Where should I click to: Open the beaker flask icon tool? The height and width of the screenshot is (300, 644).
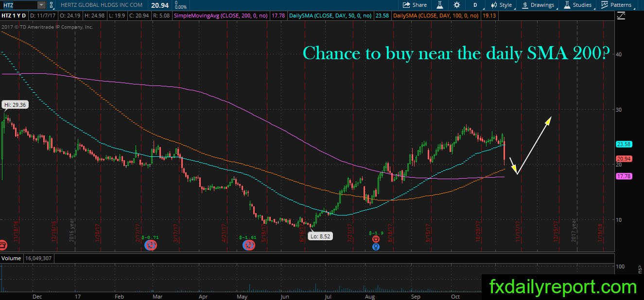(439, 5)
